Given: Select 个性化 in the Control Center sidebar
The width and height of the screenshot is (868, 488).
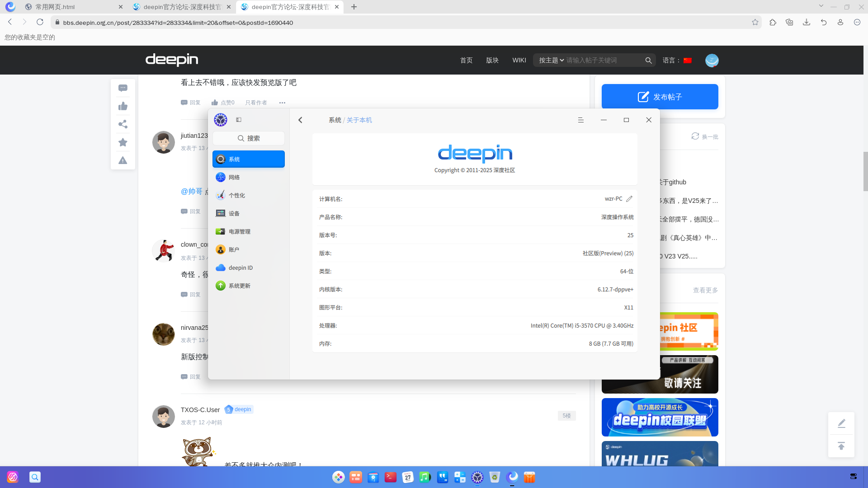Looking at the screenshot, I should pos(249,195).
